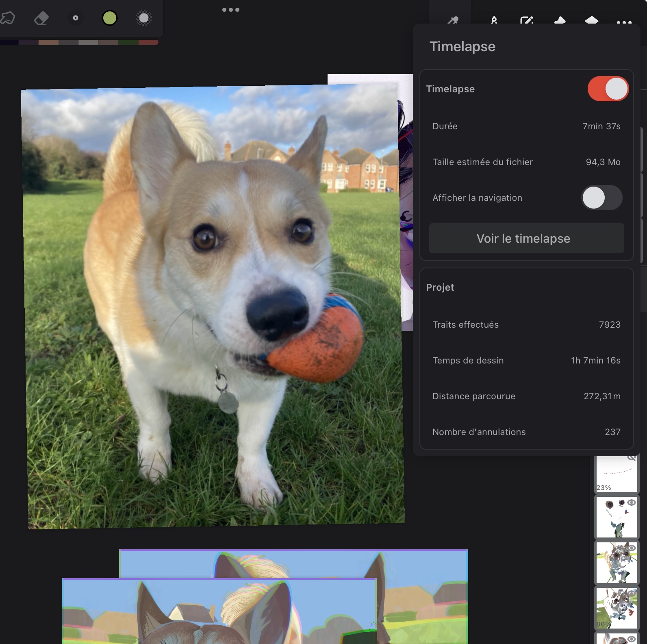Pick the dark green palette strip color
The image size is (647, 644).
tap(128, 42)
